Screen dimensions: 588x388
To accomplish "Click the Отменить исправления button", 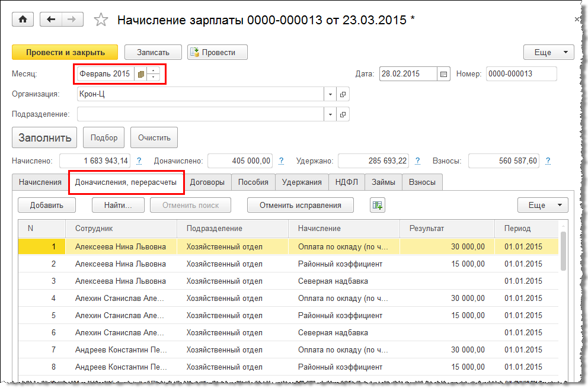I will pyautogui.click(x=301, y=205).
